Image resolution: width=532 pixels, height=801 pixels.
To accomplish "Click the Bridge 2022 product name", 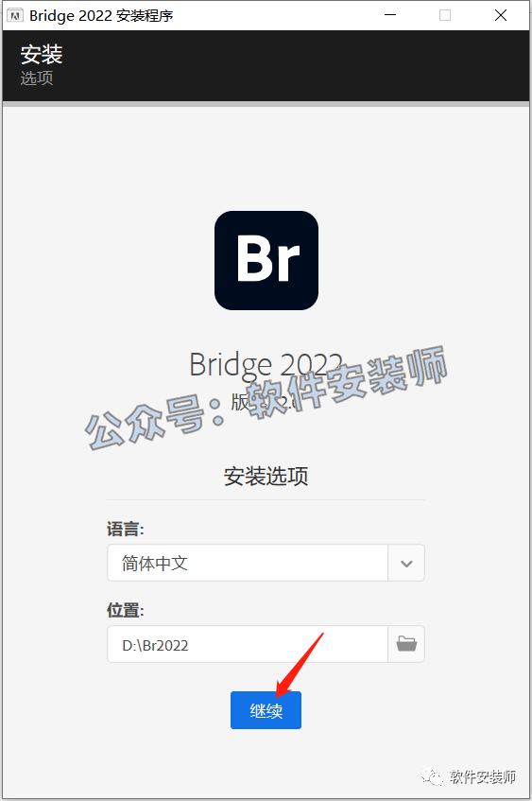I will pyautogui.click(x=266, y=365).
